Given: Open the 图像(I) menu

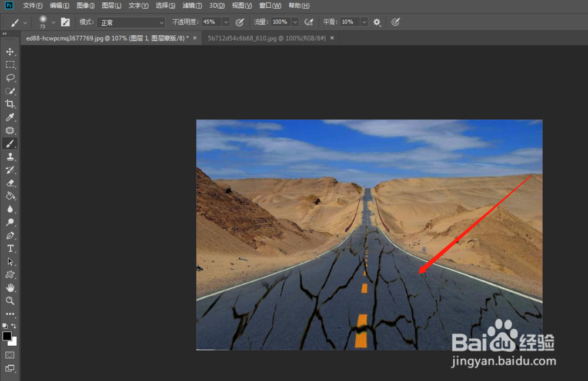Looking at the screenshot, I should [x=85, y=6].
